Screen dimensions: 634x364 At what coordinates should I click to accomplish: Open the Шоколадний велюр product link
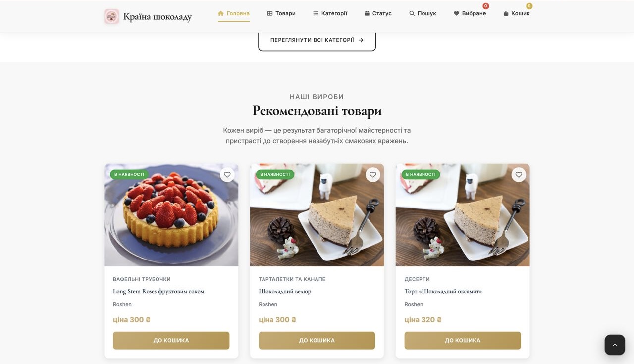click(285, 291)
